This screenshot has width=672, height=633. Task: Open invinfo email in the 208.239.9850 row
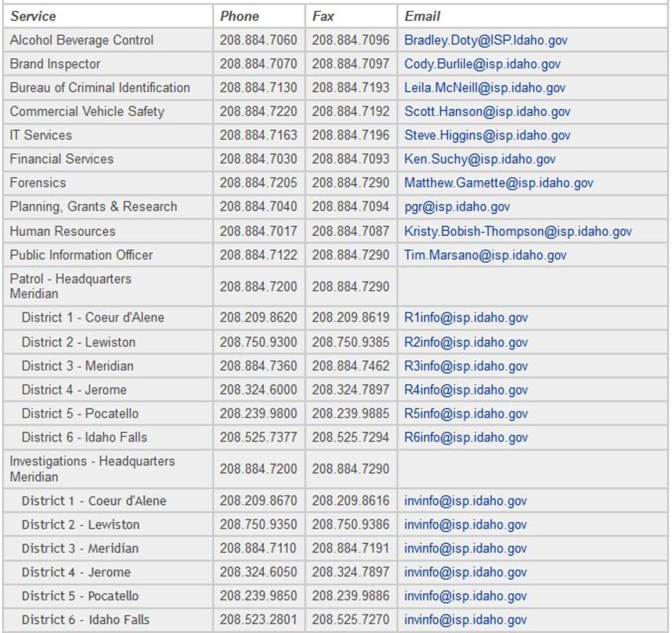[465, 596]
